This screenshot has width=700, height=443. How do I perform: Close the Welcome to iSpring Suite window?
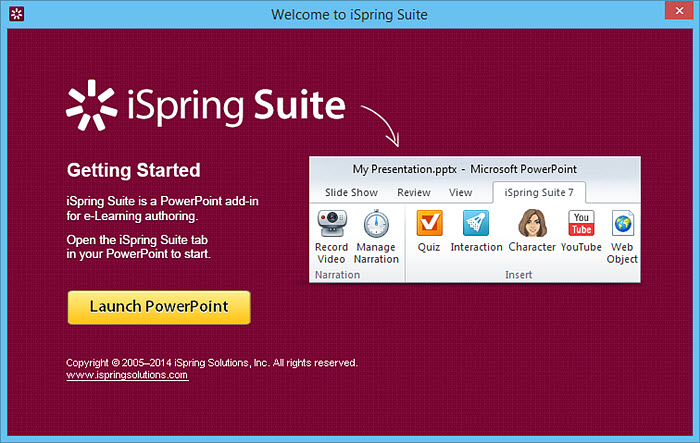point(679,10)
